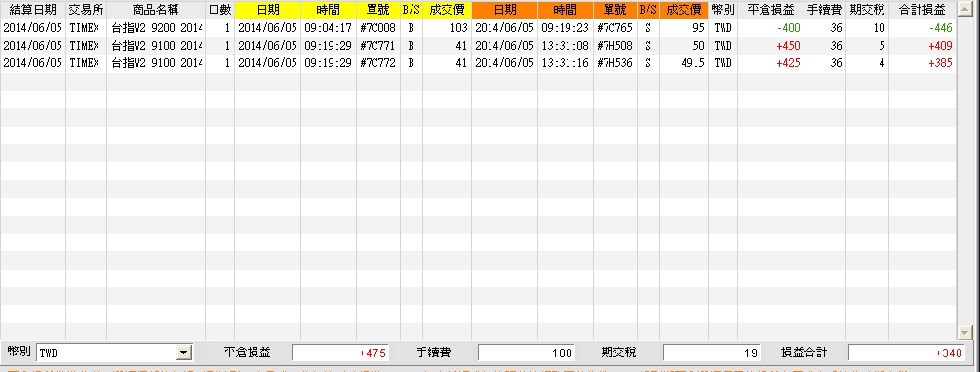Click the yellow 單號 column header

[x=378, y=10]
